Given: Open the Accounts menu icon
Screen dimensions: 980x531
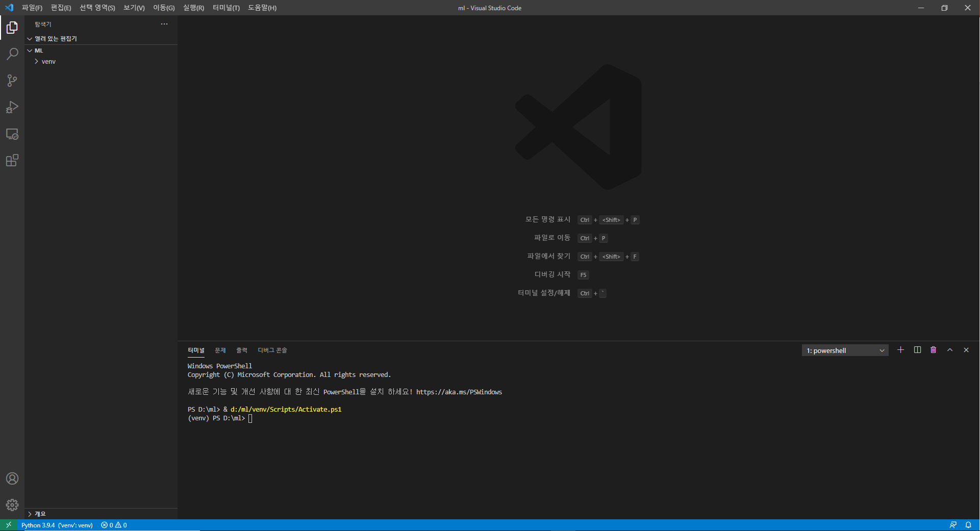Looking at the screenshot, I should (12, 478).
